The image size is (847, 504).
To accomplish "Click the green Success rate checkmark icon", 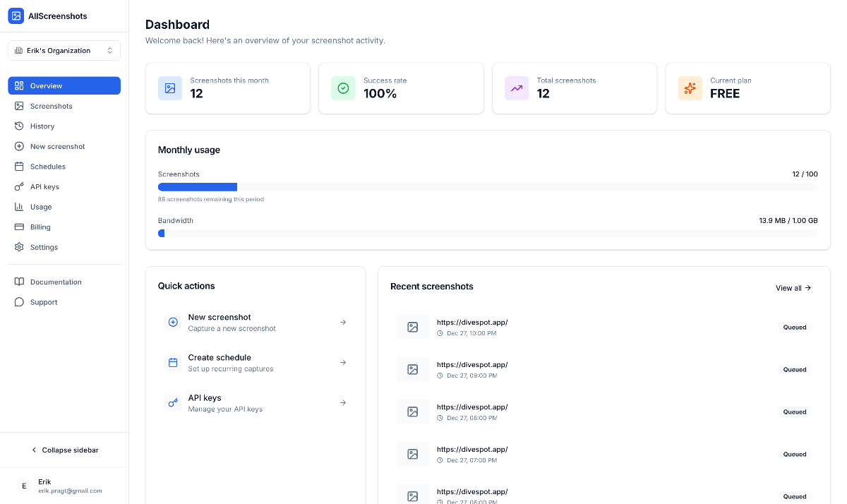I will tap(343, 88).
